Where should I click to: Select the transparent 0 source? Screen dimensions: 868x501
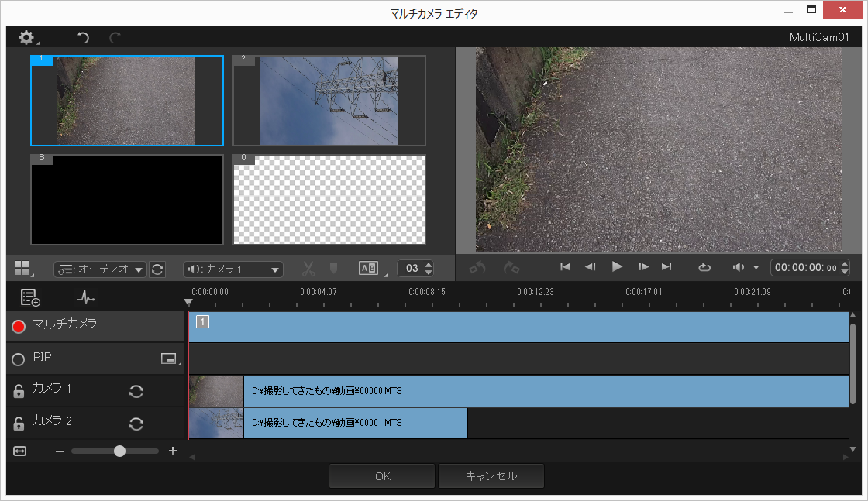coord(329,200)
